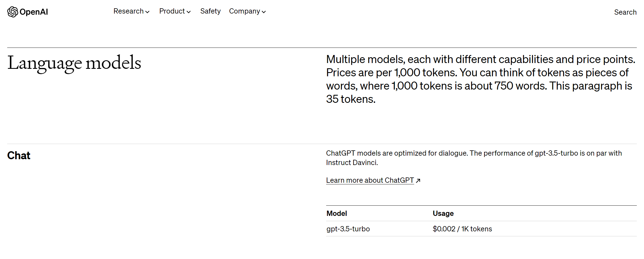The height and width of the screenshot is (259, 644).
Task: Expand the chevron next to Company
Action: (x=264, y=12)
